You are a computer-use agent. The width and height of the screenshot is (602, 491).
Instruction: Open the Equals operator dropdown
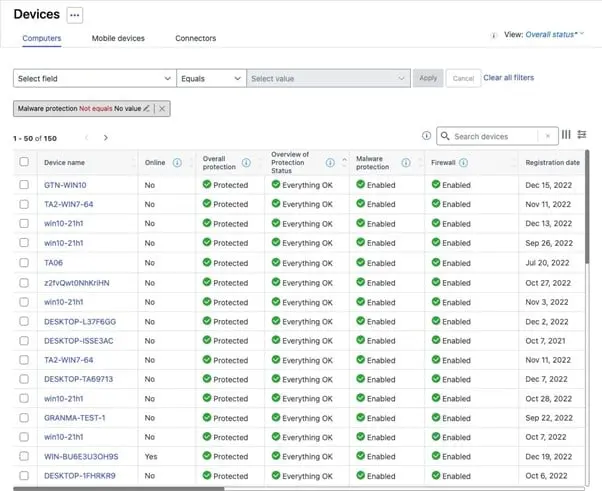click(x=211, y=78)
